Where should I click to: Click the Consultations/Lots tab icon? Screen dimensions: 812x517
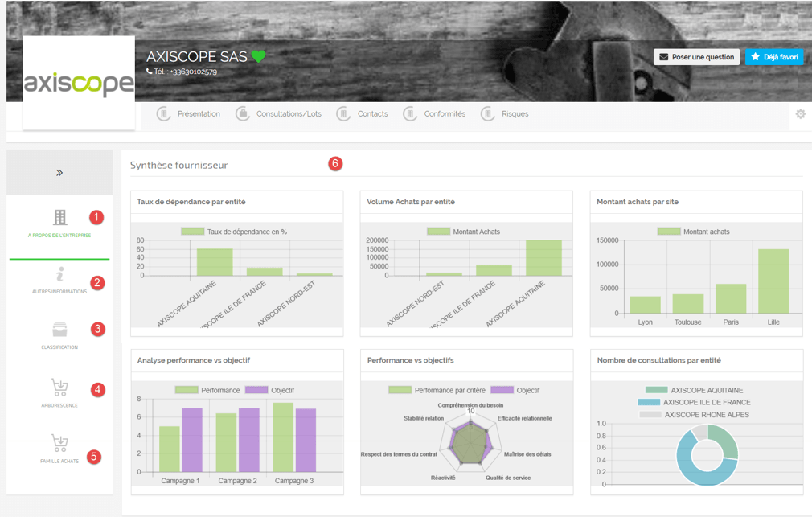point(242,114)
